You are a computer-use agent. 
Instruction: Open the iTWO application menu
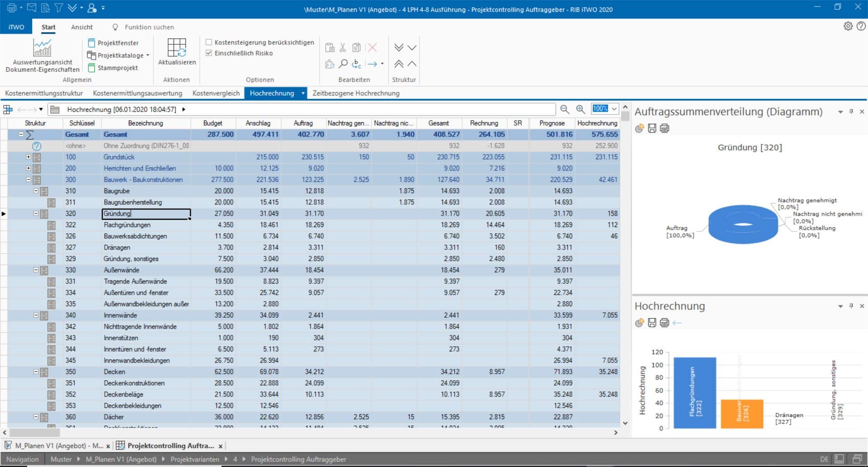click(x=16, y=27)
